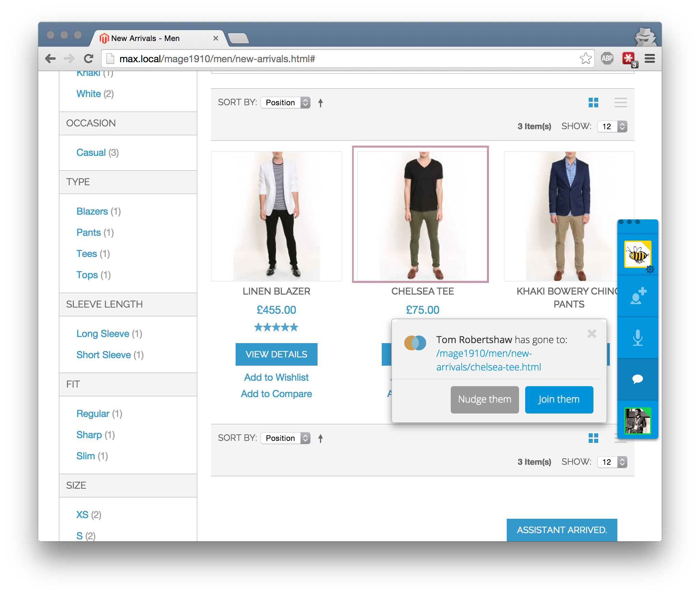Close the Tom Robertshaw notification popup
The image size is (700, 596).
[x=592, y=334]
